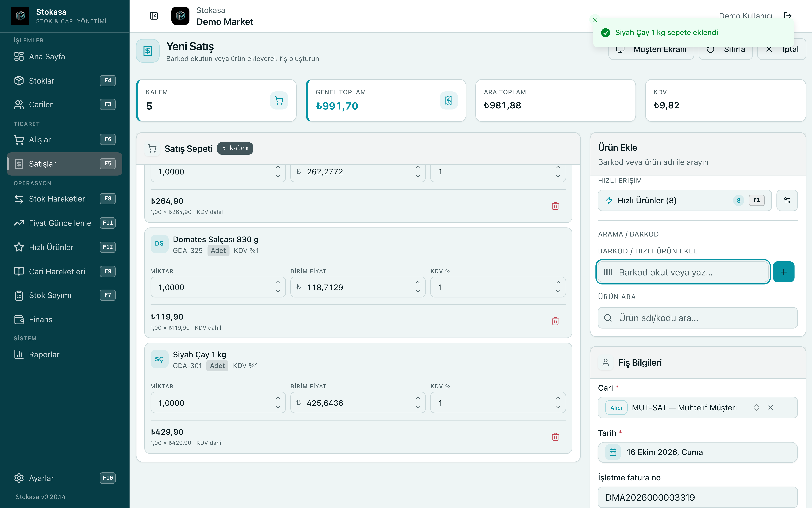
Task: Open the Cari customer dropdown chevrons
Action: [x=757, y=408]
